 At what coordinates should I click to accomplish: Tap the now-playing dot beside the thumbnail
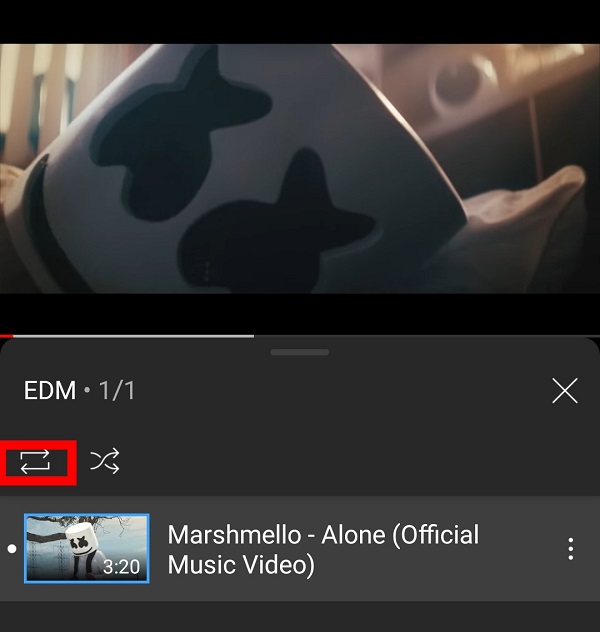(x=12, y=549)
